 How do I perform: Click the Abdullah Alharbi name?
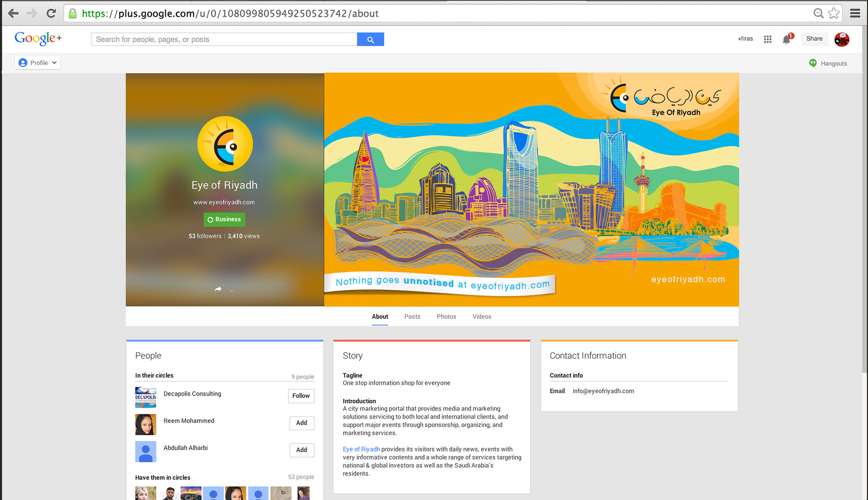(x=185, y=448)
